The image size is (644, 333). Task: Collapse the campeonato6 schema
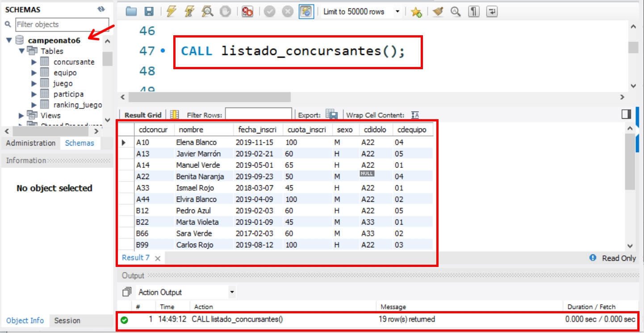click(x=8, y=40)
